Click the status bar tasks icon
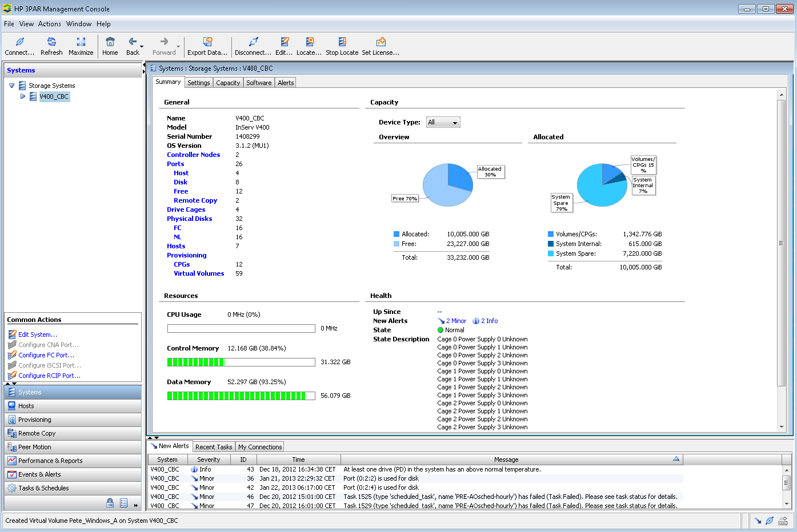 click(x=783, y=521)
